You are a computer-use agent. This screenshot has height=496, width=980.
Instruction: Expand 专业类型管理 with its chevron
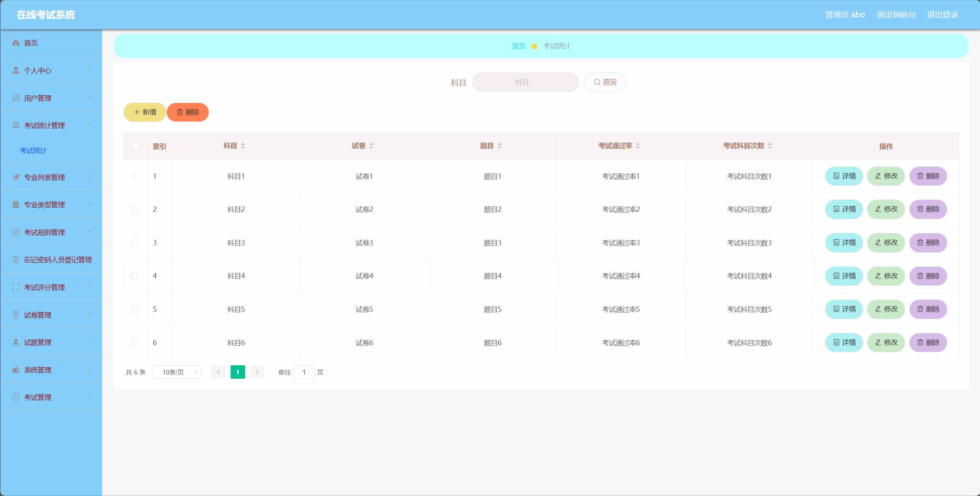[90, 204]
